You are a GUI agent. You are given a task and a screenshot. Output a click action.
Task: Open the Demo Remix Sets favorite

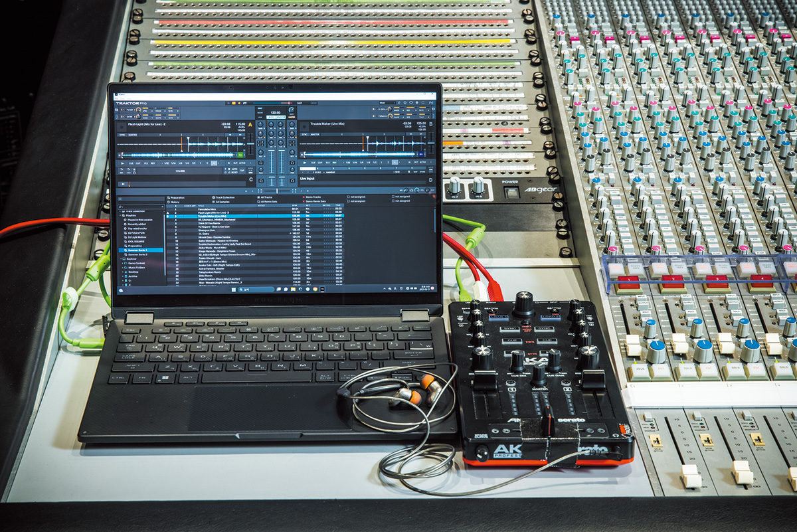314,202
